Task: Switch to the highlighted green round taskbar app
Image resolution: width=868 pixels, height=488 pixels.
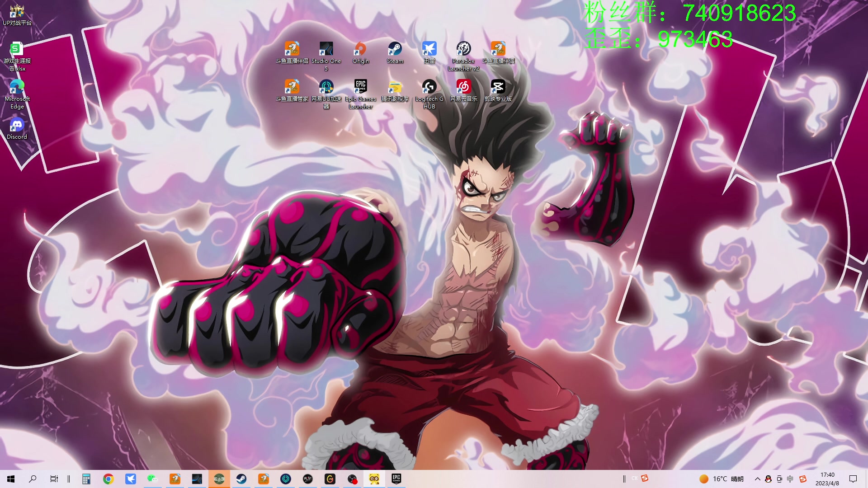Action: coord(219,479)
